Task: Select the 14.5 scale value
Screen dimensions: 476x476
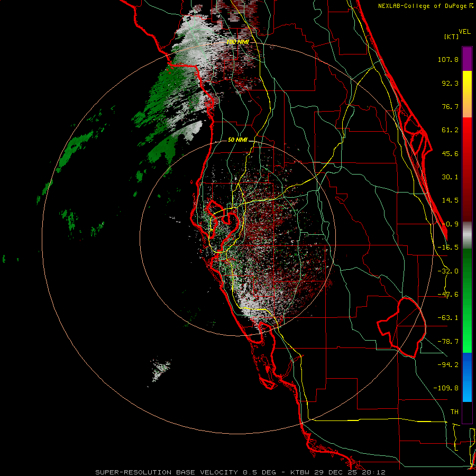Action: click(450, 200)
